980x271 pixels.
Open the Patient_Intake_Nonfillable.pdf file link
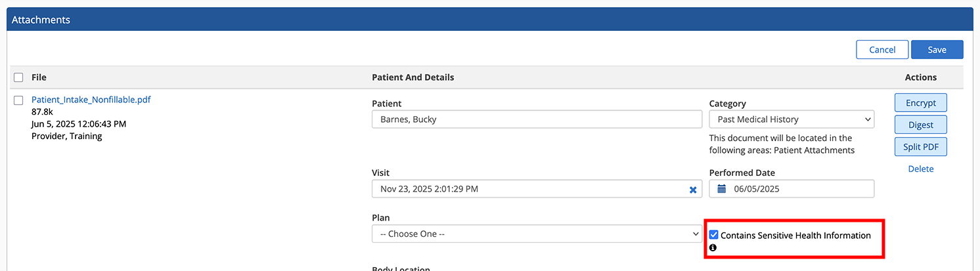91,100
